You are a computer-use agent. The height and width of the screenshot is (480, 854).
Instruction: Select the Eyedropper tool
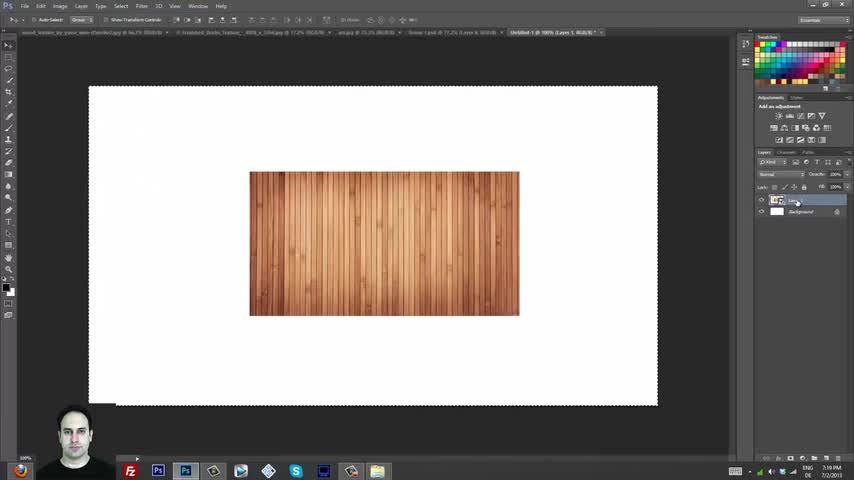8,104
